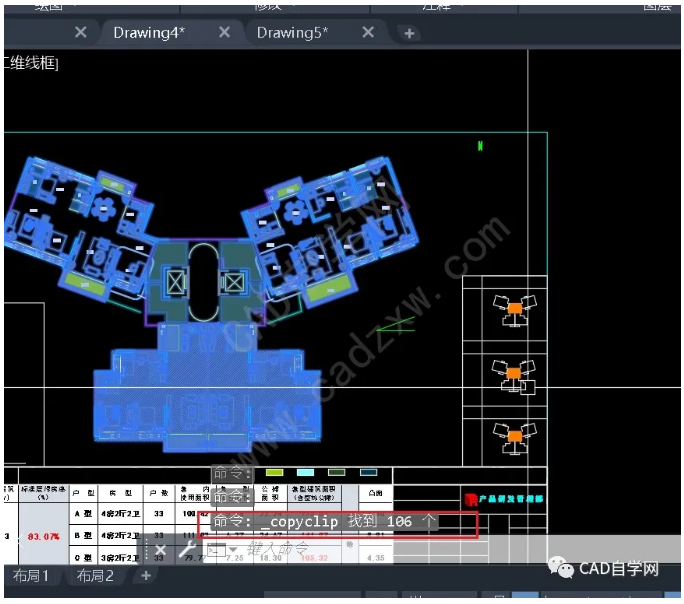Click the bottom orange unit thumbnail
This screenshot has height=604, width=684.
coord(514,437)
